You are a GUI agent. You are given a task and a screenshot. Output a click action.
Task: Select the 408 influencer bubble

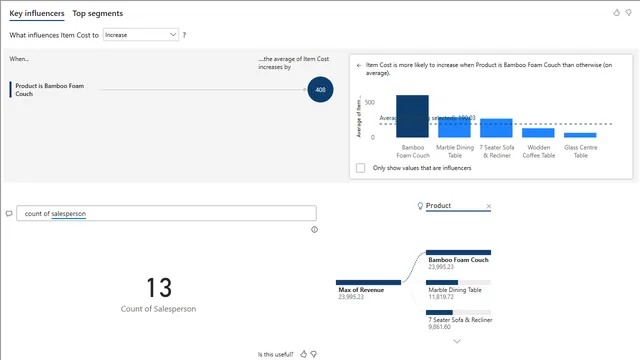tap(320, 89)
